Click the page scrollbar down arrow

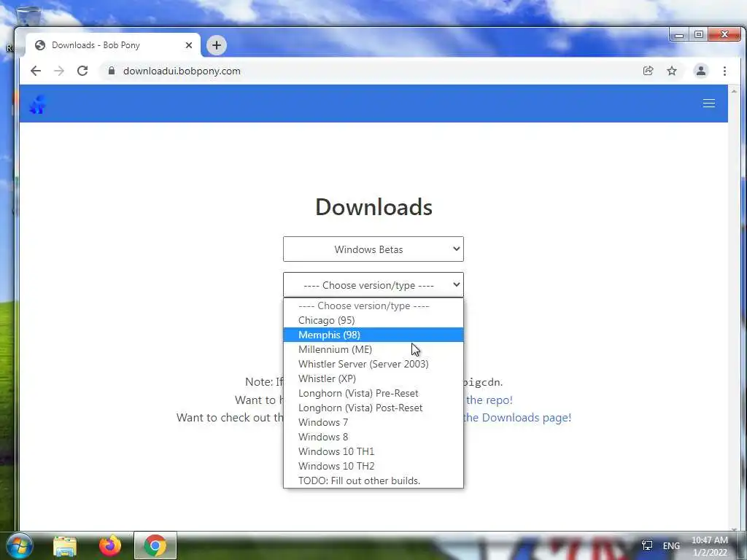tap(734, 528)
